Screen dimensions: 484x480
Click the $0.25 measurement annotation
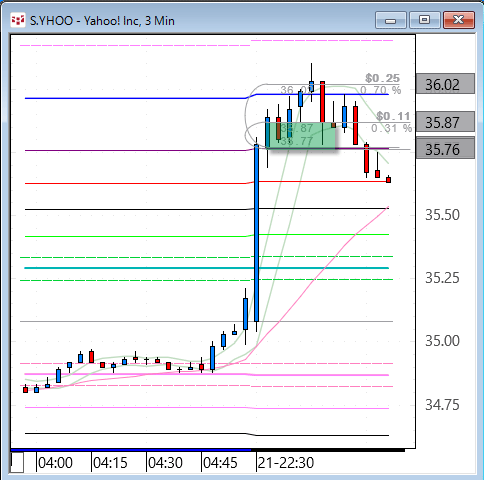tap(382, 78)
